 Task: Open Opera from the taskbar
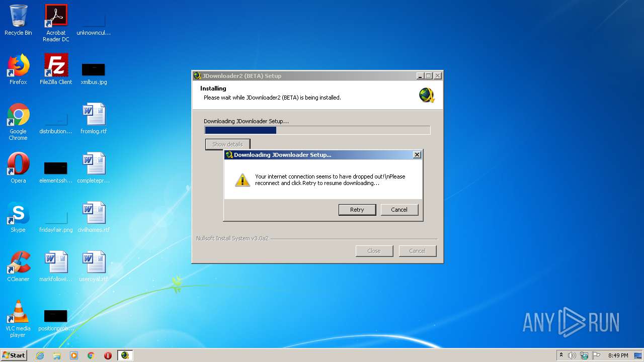click(108, 355)
